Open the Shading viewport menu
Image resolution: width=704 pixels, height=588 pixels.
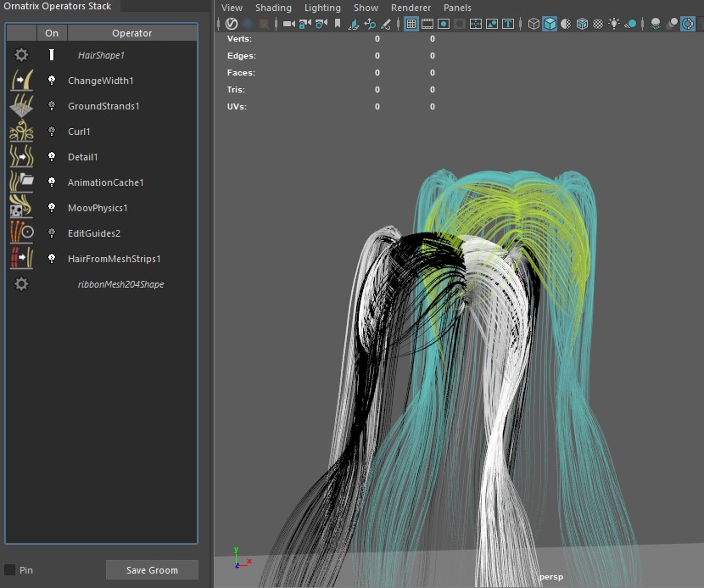[273, 8]
